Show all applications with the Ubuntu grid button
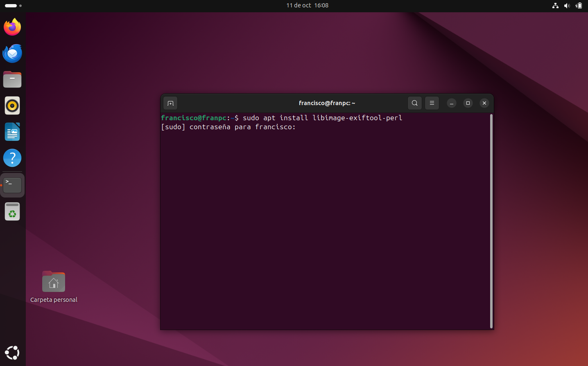Viewport: 588px width, 366px height. click(12, 353)
